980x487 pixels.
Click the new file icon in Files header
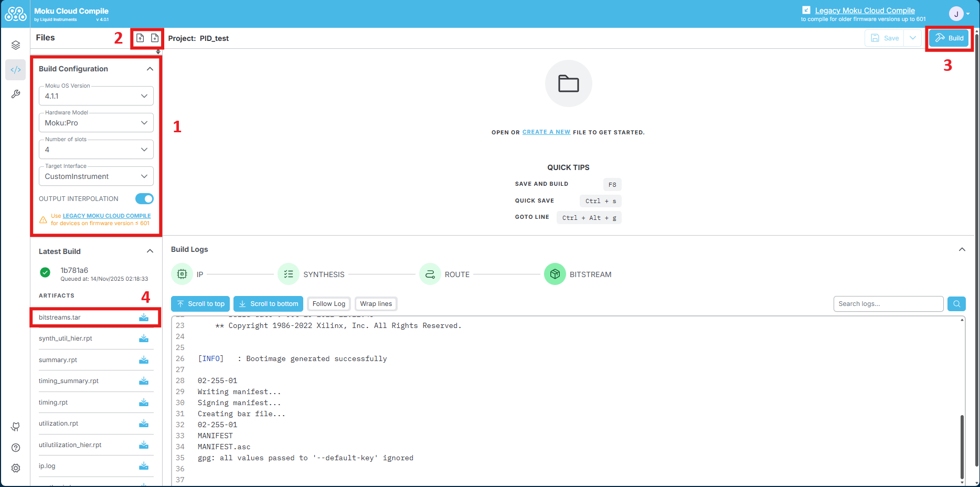click(x=155, y=38)
